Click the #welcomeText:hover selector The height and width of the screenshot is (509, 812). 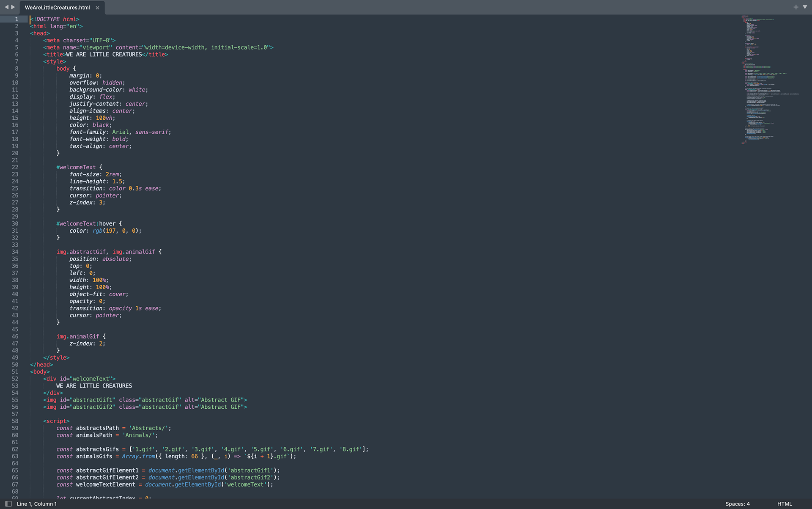86,223
